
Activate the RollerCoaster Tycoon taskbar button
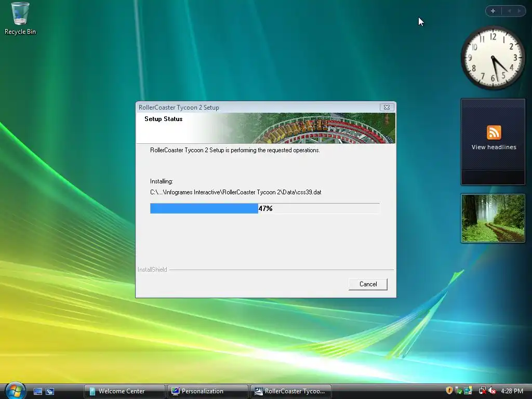click(x=291, y=391)
